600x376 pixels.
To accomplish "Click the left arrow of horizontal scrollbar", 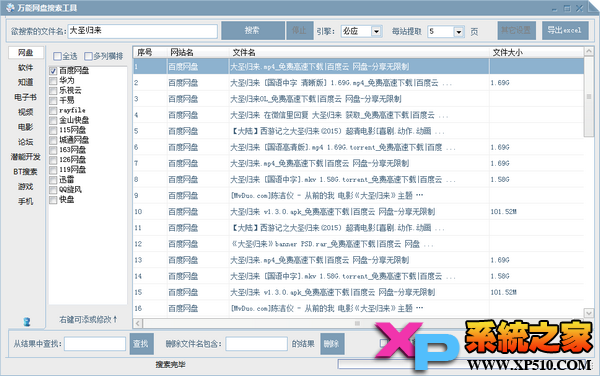I will [x=138, y=324].
